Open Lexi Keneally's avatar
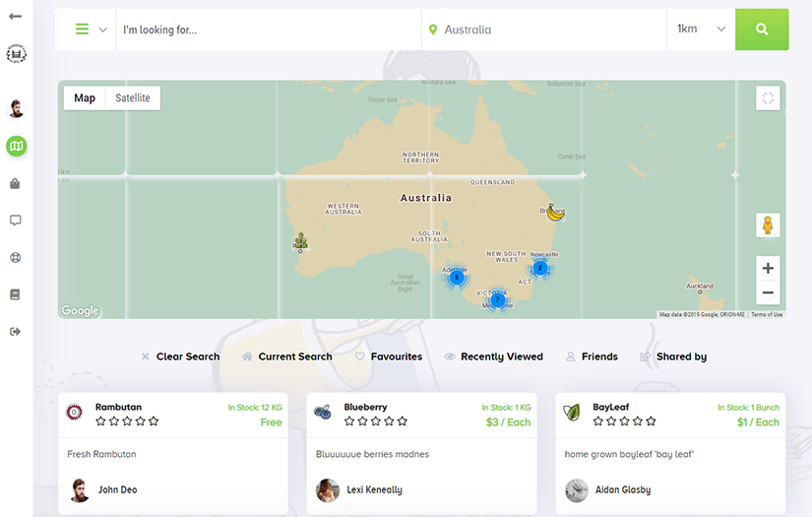The height and width of the screenshot is (517, 812). point(328,490)
